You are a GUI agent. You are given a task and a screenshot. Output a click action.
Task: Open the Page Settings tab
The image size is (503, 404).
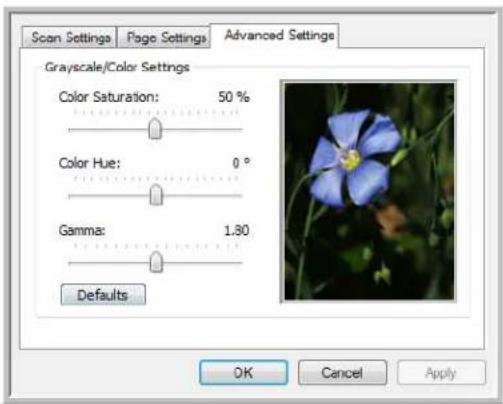pyautogui.click(x=164, y=37)
